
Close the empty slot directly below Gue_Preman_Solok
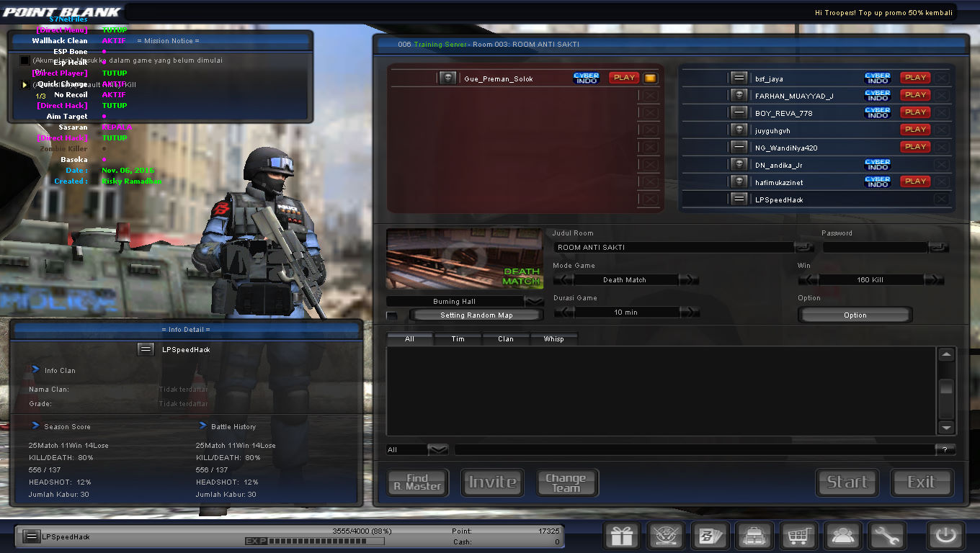tap(650, 95)
